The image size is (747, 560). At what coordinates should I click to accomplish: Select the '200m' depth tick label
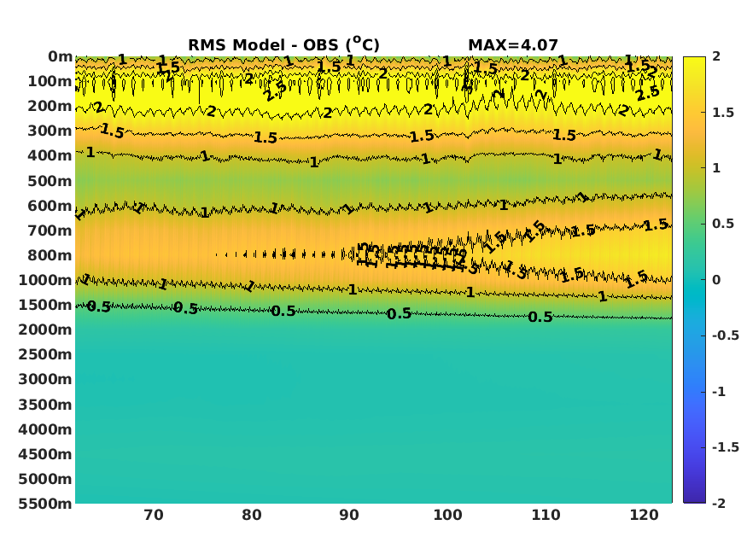tap(50, 106)
